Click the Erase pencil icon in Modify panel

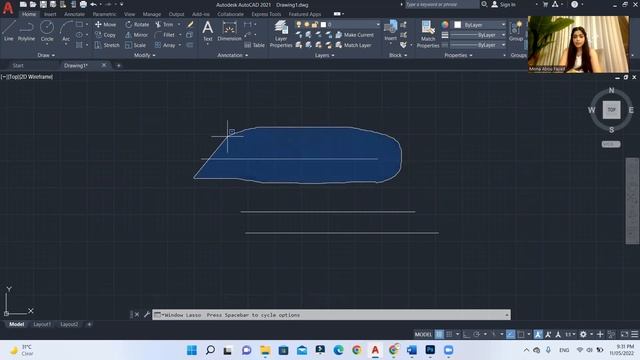coord(190,24)
